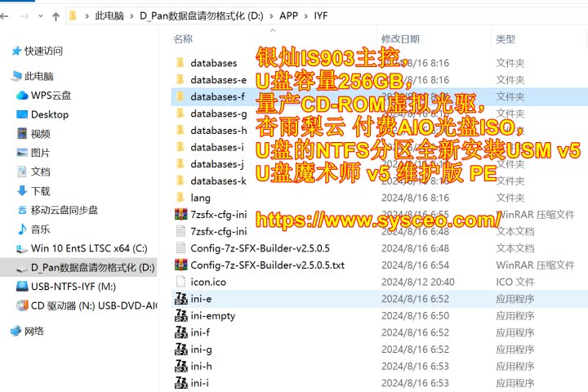This screenshot has height=392, width=588.
Task: Select the databases-e folder
Action: (219, 80)
